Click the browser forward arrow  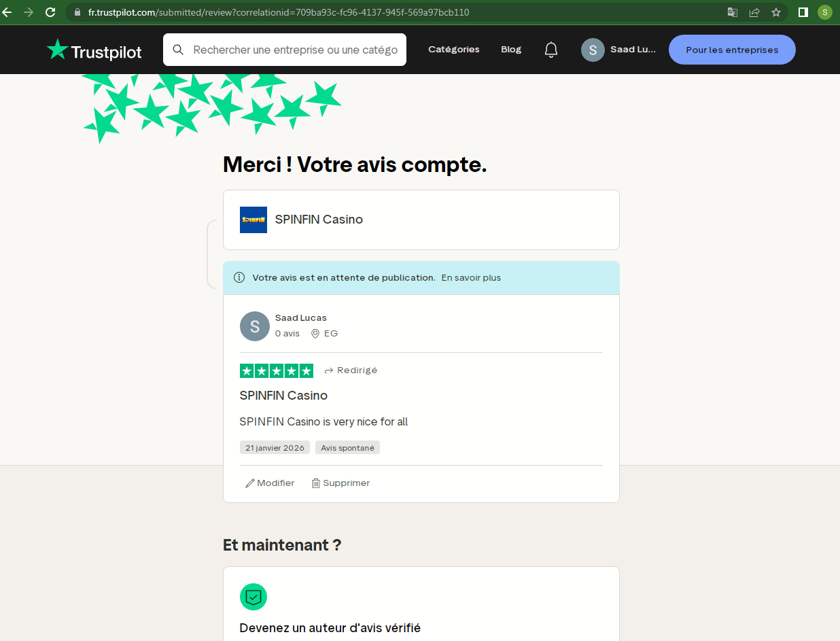point(29,12)
